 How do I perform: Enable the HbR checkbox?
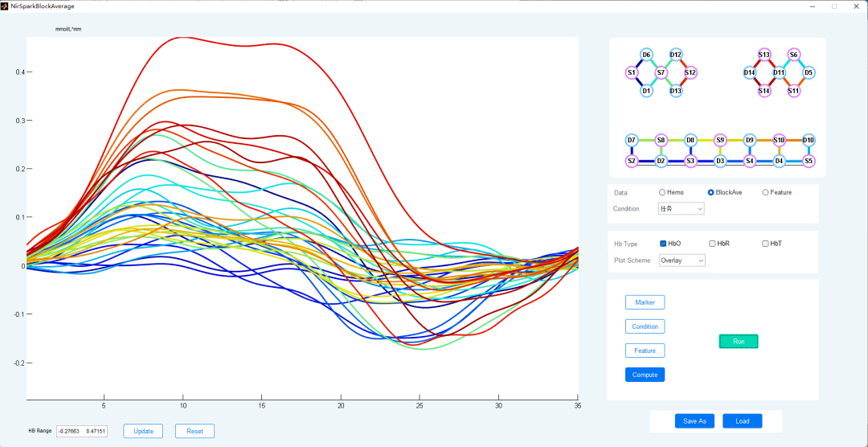712,244
